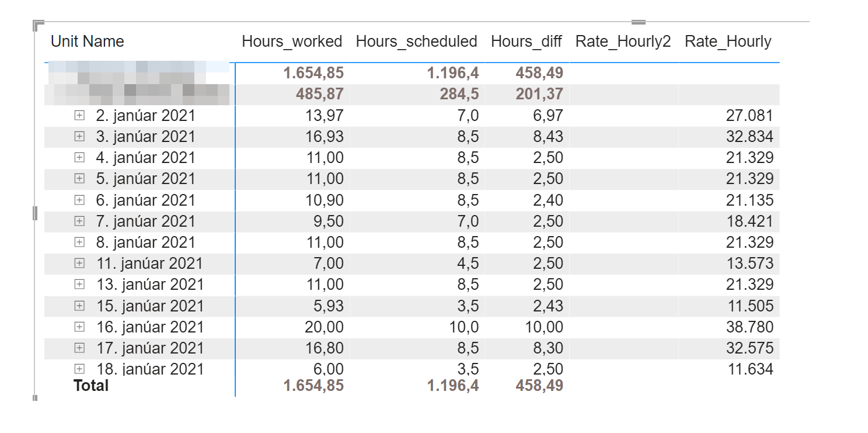Expand the 16. janúar 2021 row

(x=79, y=327)
